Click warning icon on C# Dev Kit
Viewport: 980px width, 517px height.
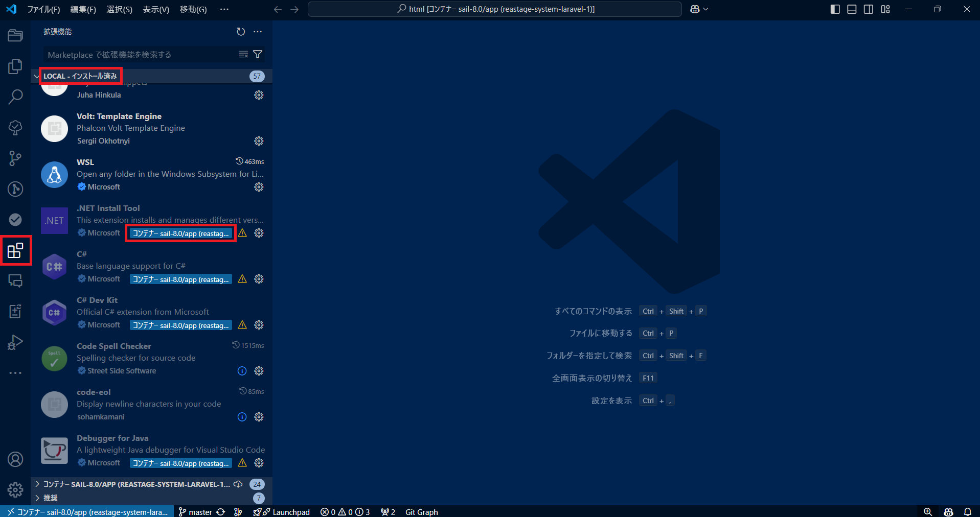tap(242, 325)
